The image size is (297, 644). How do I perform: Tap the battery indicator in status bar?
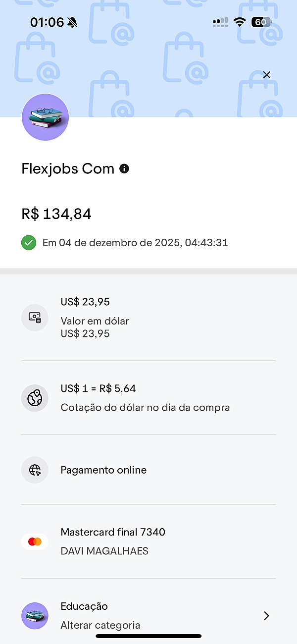tap(261, 22)
